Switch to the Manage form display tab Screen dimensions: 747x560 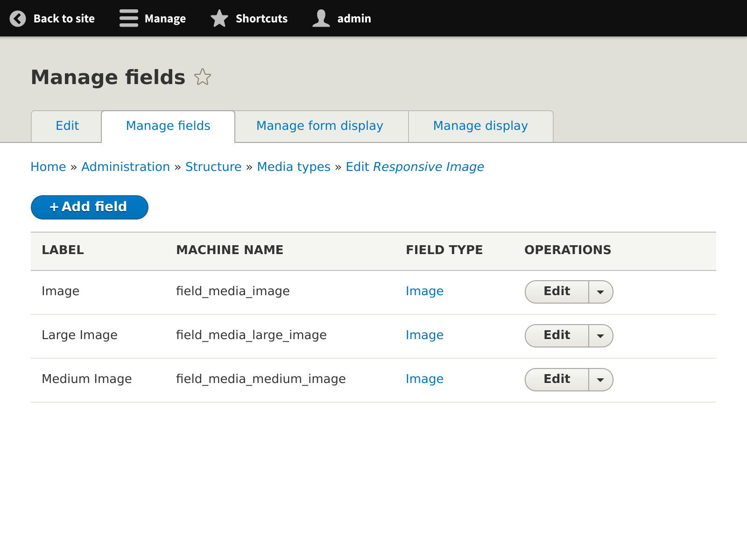pyautogui.click(x=319, y=126)
